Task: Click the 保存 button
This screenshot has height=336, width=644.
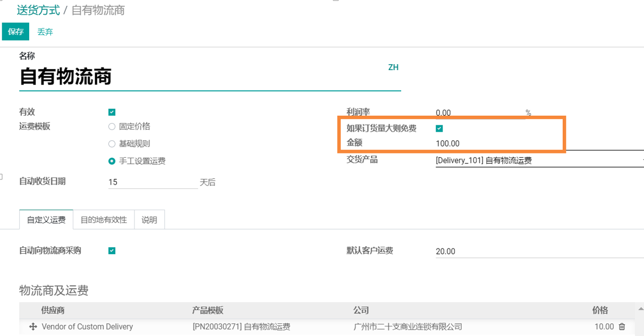Action: (15, 32)
